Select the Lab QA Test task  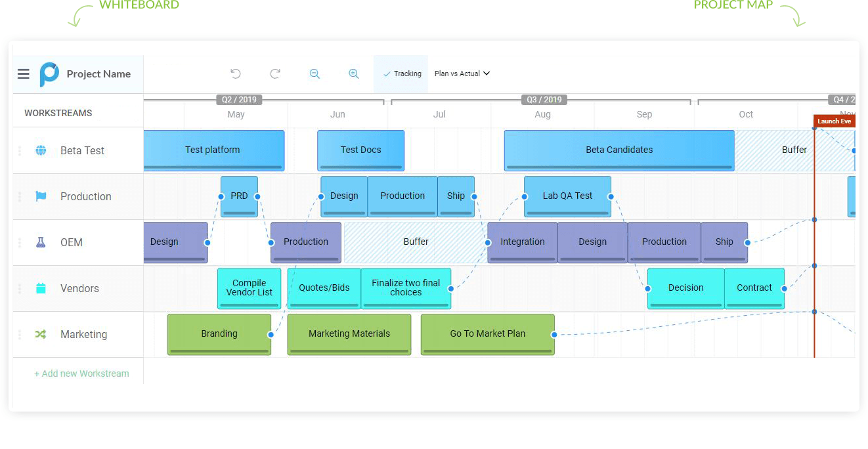tap(567, 196)
